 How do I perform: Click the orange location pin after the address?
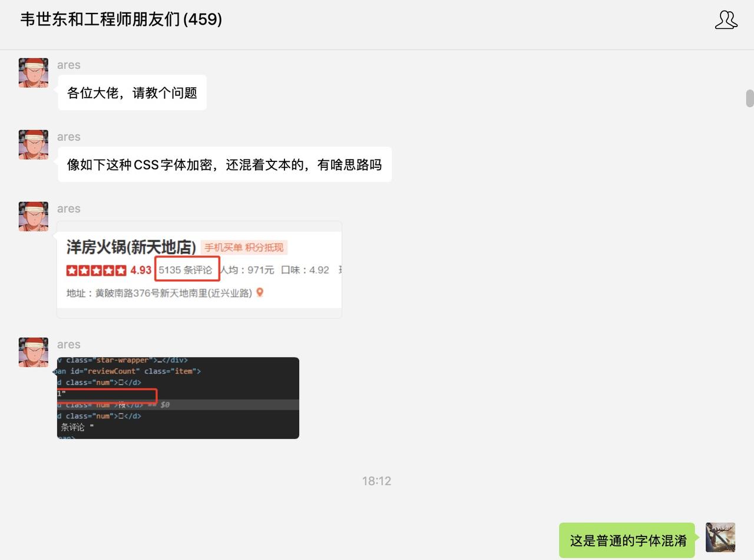(x=260, y=293)
